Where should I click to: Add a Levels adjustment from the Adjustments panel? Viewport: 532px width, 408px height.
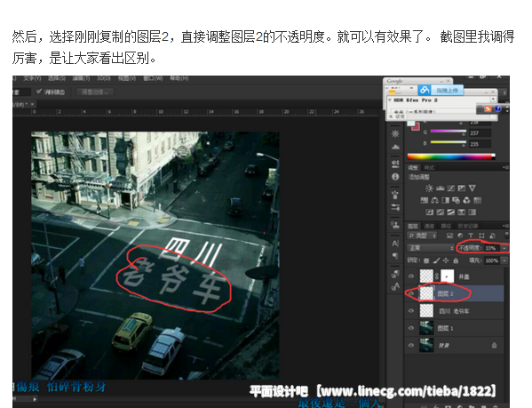pos(440,188)
